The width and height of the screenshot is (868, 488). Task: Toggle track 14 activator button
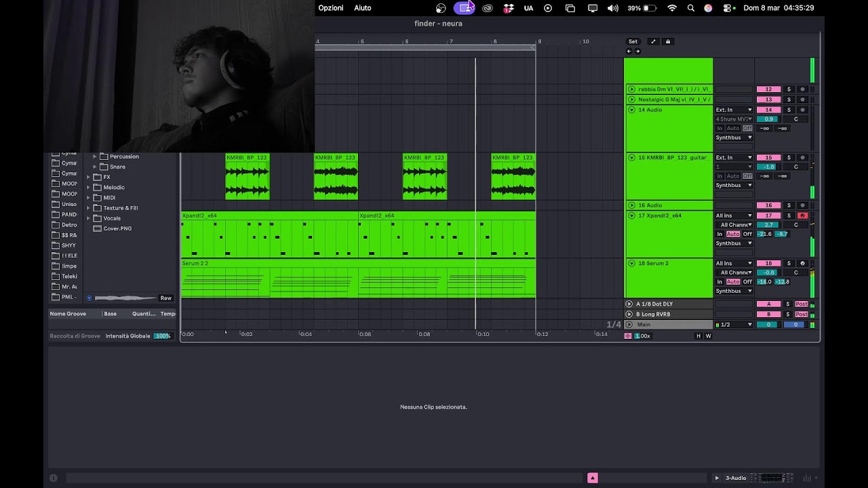(769, 110)
